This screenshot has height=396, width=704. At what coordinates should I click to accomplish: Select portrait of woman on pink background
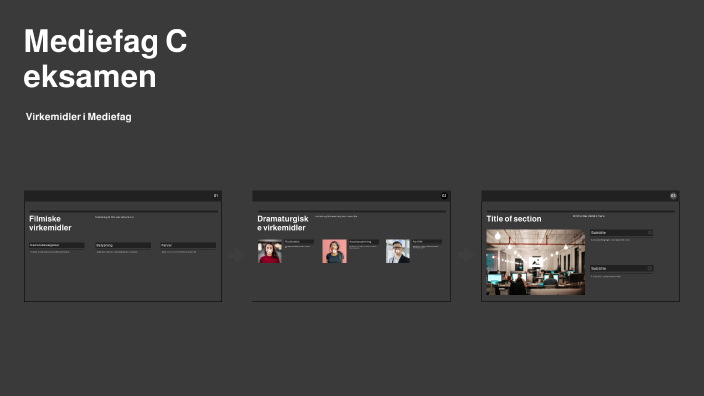[x=334, y=251]
